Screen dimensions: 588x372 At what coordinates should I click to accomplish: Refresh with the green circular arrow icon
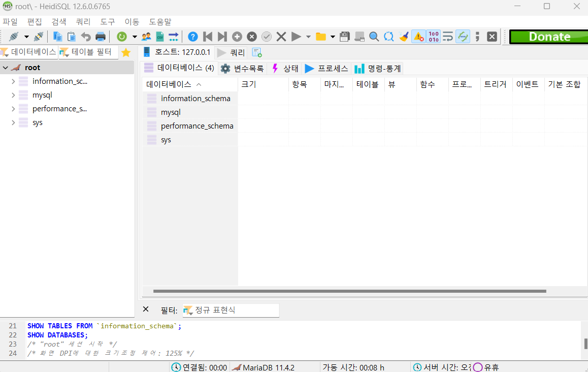coord(122,37)
